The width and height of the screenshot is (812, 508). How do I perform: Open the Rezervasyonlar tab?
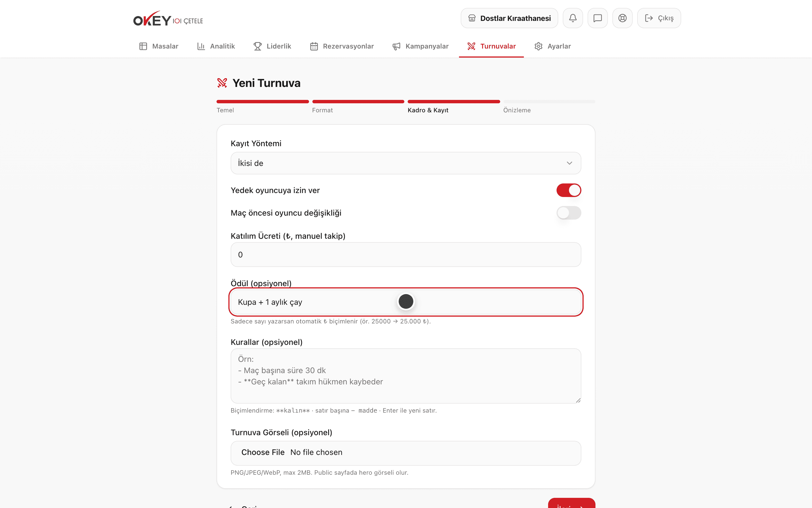342,46
